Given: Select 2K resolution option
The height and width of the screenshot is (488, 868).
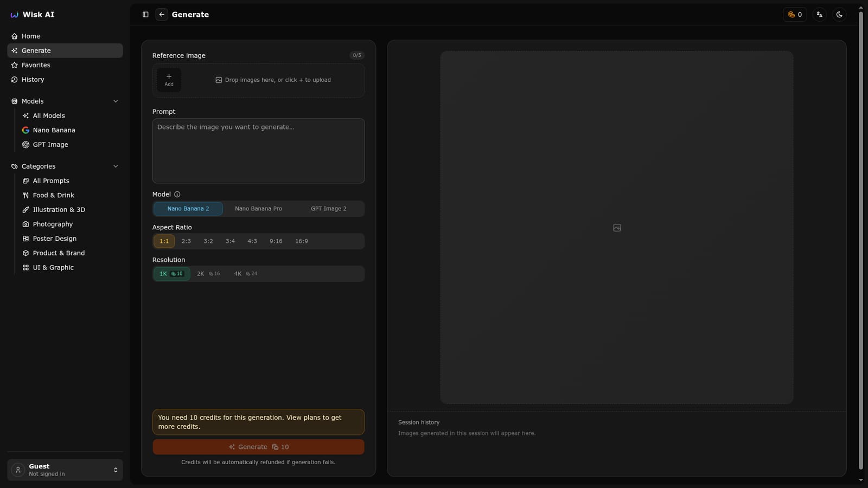Looking at the screenshot, I should tap(208, 274).
